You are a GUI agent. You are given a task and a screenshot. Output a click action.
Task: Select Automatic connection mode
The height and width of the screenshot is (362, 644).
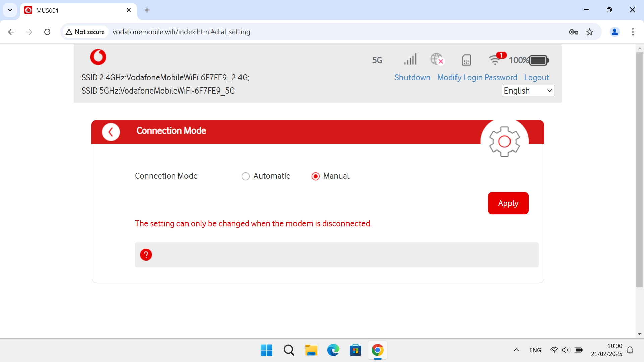(246, 176)
